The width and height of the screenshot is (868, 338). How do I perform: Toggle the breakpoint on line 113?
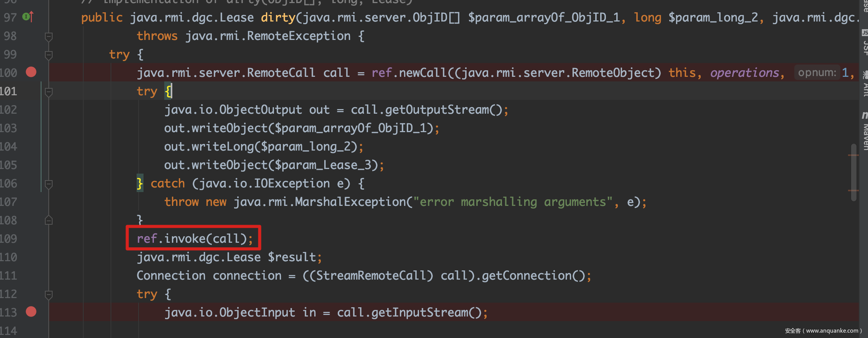[31, 312]
